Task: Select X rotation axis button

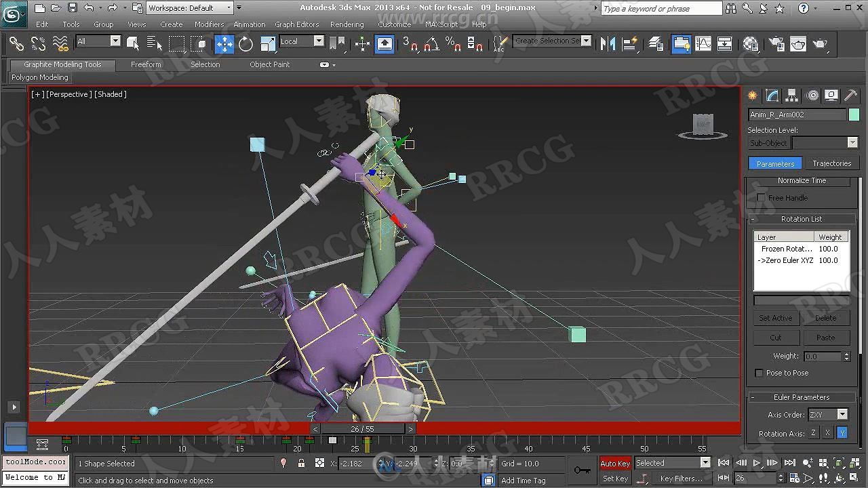Action: pyautogui.click(x=827, y=433)
